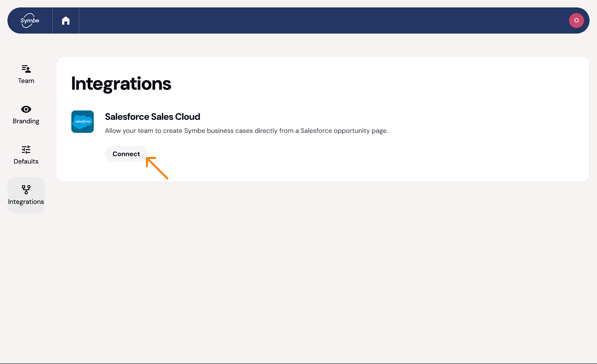
Task: Click the Salesforce Sales Cloud title
Action: [x=153, y=117]
